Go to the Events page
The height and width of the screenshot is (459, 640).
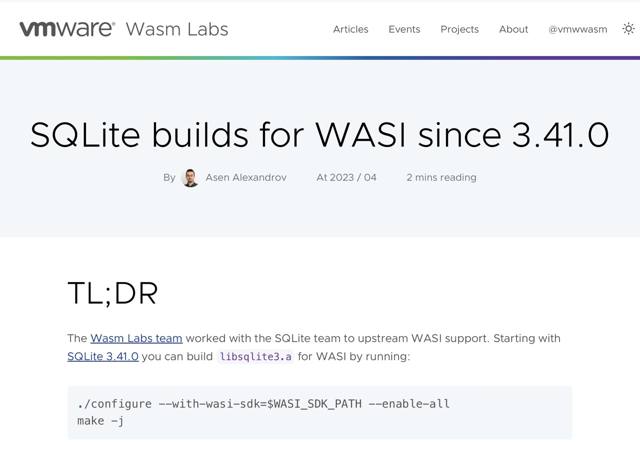coord(404,29)
